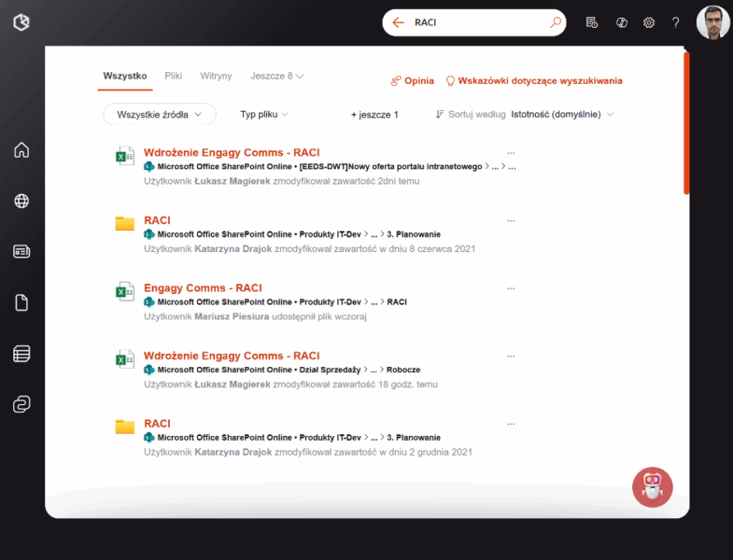The width and height of the screenshot is (733, 560).
Task: Open settings gear in header
Action: [x=649, y=22]
